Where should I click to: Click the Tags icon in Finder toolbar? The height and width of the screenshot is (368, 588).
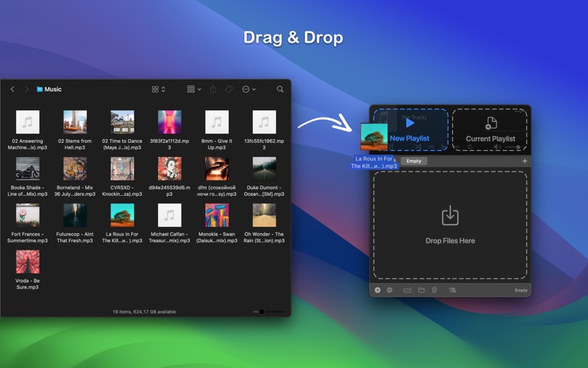(x=229, y=89)
